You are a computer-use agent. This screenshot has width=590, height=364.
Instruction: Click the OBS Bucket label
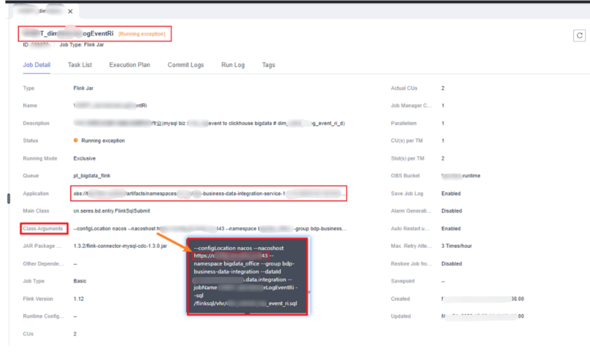click(x=405, y=176)
